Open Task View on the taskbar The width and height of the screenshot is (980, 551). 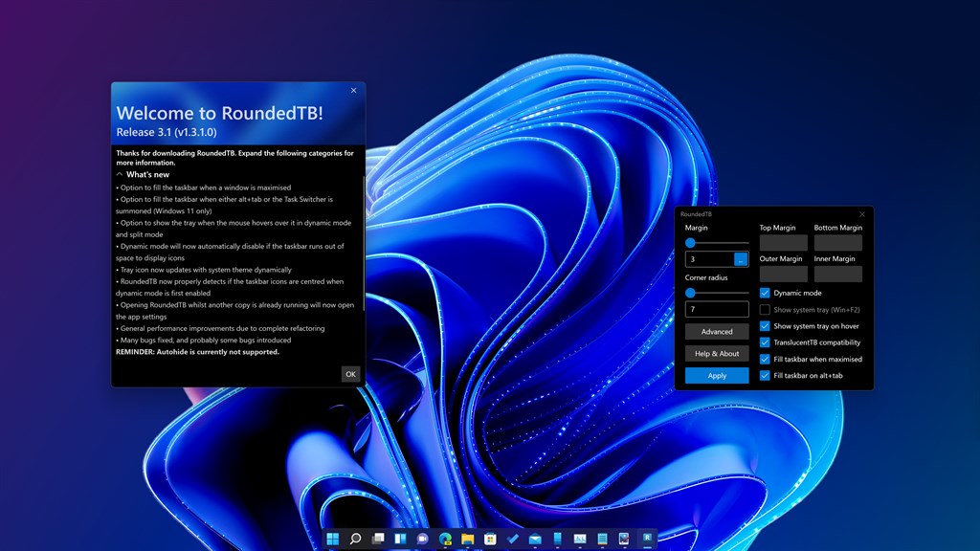(x=377, y=539)
